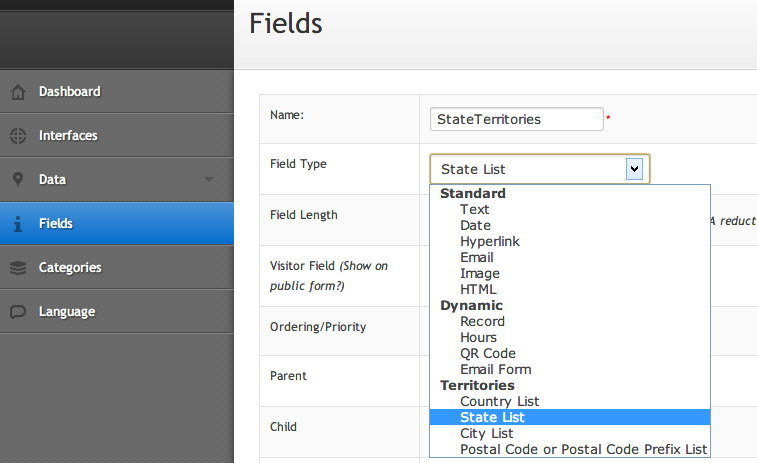757x463 pixels.
Task: Click the Fields info icon
Action: pyautogui.click(x=18, y=224)
